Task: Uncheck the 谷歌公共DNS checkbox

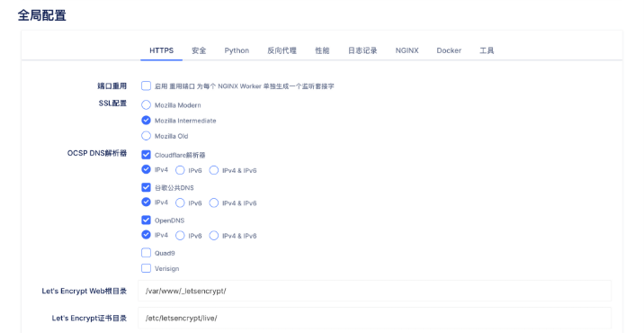Action: coord(146,187)
